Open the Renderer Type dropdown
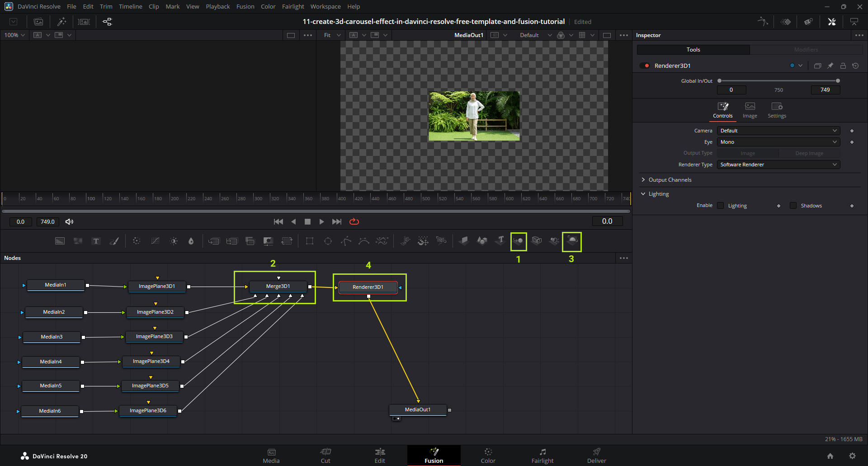The height and width of the screenshot is (466, 868). coord(778,165)
